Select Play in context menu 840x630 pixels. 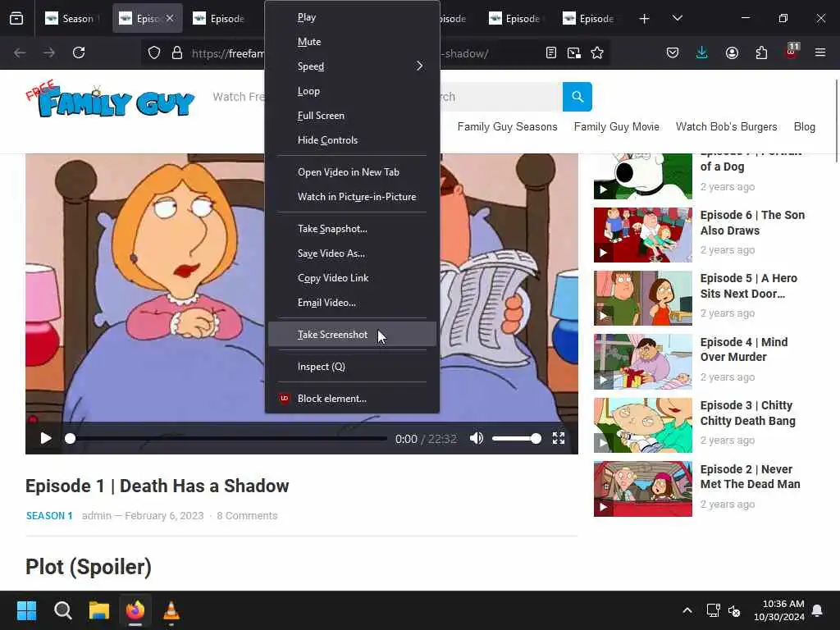352,17
